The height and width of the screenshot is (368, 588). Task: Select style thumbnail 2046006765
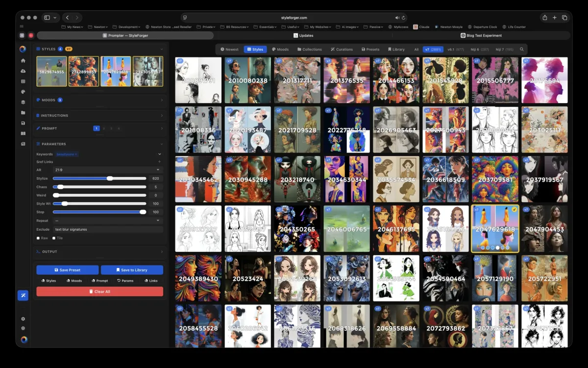click(x=346, y=229)
